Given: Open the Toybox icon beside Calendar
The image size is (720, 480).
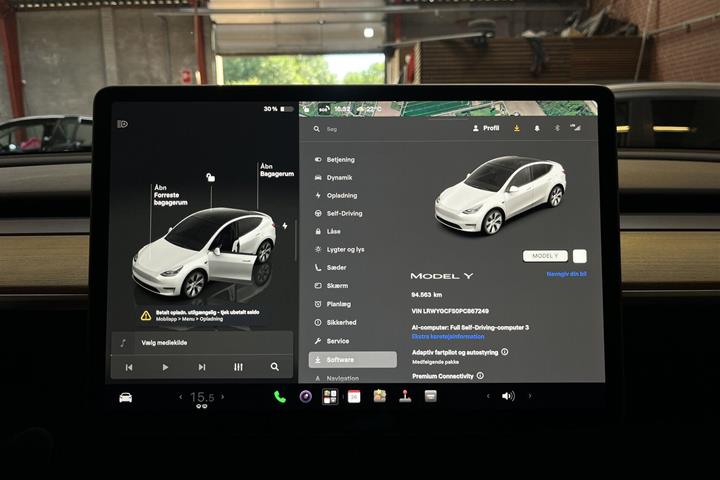Looking at the screenshot, I should coord(380,396).
